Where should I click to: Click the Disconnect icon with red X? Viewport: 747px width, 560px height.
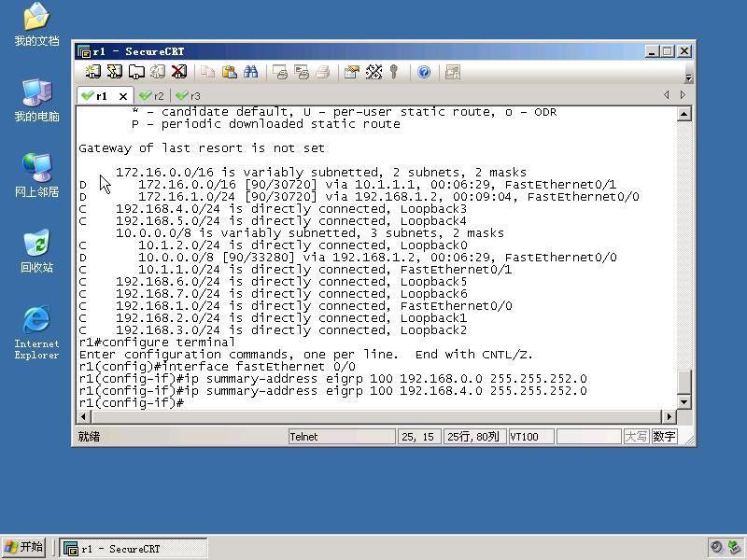[x=179, y=72]
